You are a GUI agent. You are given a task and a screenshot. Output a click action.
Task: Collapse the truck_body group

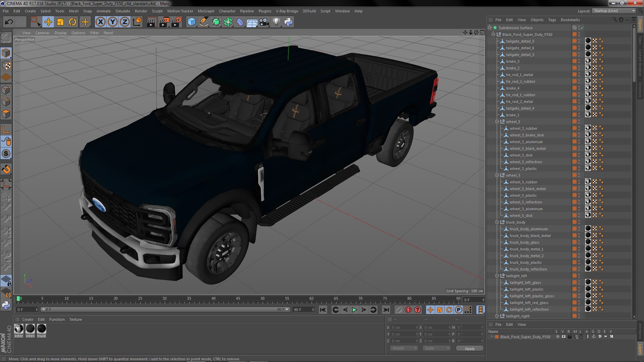click(497, 222)
